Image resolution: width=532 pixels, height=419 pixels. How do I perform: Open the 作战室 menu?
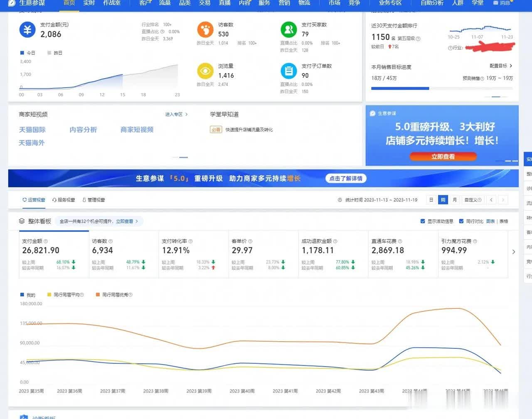pos(112,3)
